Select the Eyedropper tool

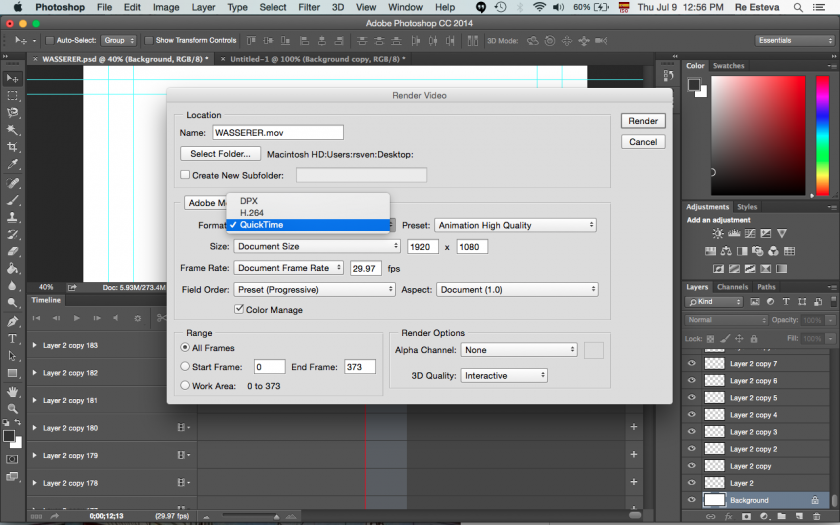pos(12,164)
